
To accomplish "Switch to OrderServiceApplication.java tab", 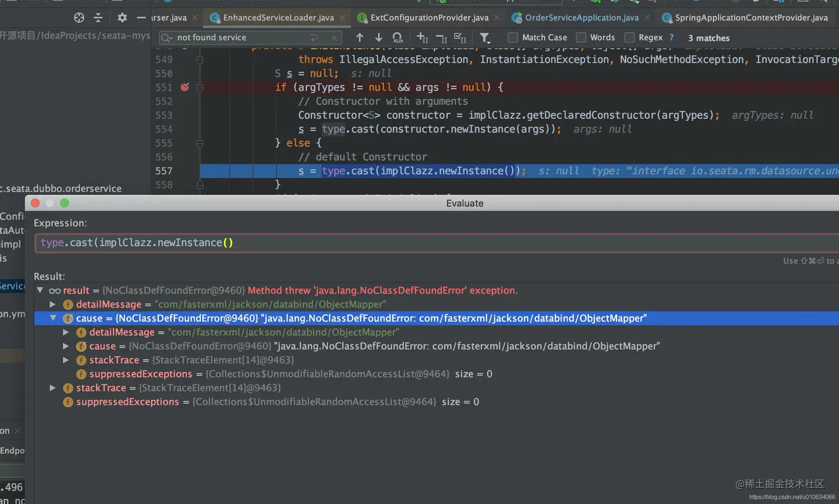I will (582, 18).
